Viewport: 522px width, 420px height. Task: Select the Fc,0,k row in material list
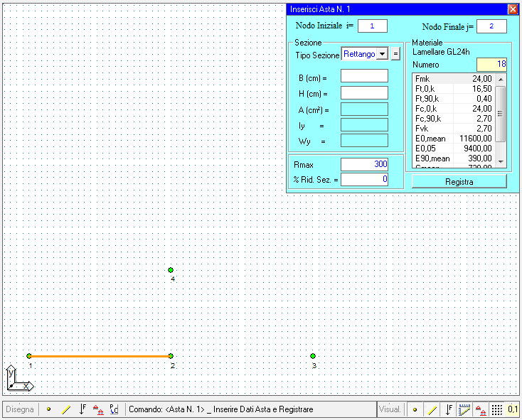tap(454, 109)
